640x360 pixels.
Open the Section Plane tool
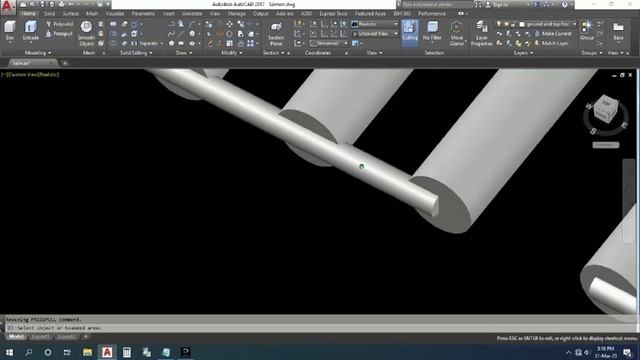(x=276, y=33)
